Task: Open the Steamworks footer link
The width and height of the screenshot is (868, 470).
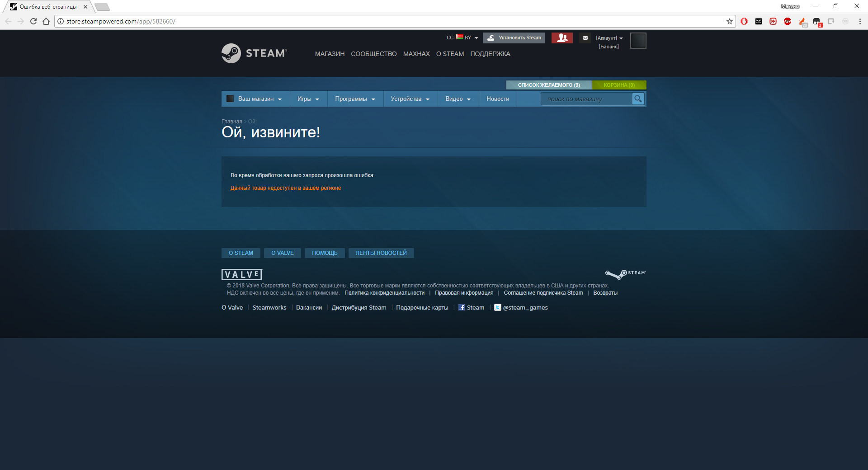Action: 269,308
